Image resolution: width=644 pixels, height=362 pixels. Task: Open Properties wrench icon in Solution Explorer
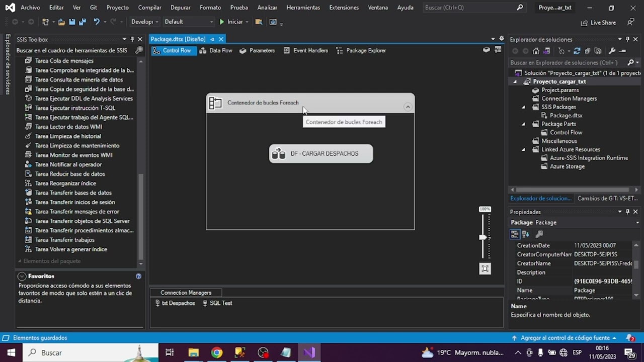(612, 51)
